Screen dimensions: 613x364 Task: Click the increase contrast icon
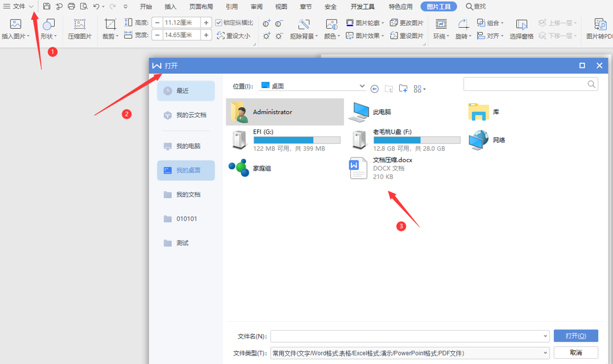coord(267,24)
